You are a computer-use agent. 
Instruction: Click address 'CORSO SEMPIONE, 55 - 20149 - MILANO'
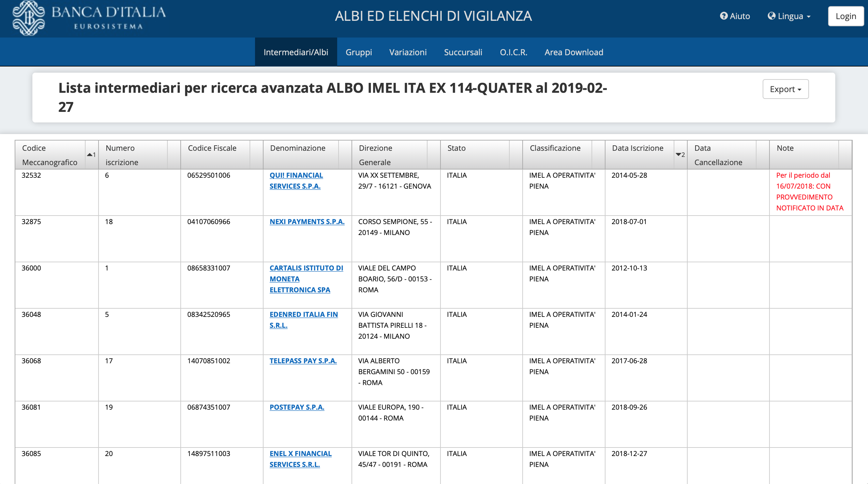[395, 227]
